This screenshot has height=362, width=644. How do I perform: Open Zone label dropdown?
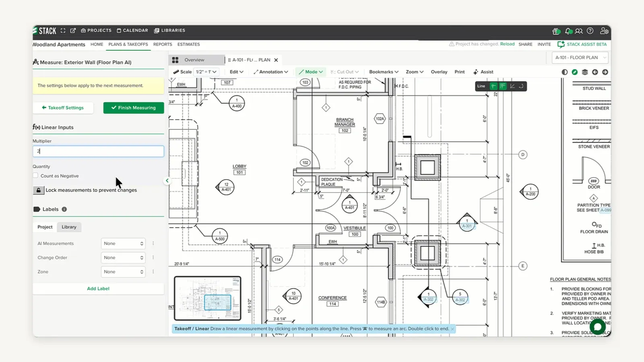tap(123, 271)
